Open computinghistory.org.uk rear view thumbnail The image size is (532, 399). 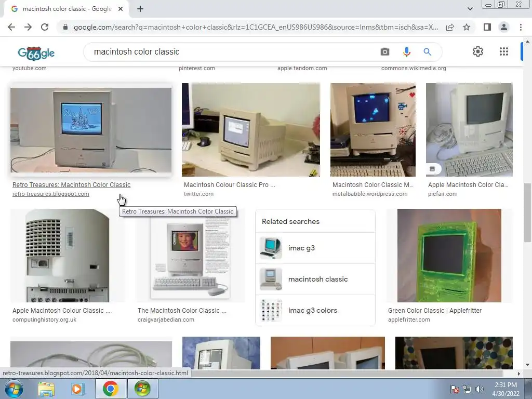[x=68, y=256]
